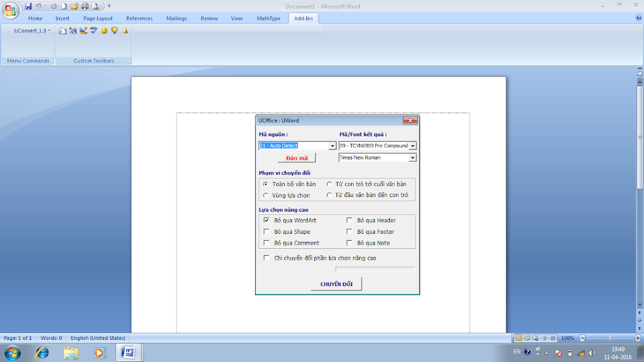Click the copy pages icon in Custom Toolbars
Image resolution: width=644 pixels, height=362 pixels.
(x=63, y=31)
